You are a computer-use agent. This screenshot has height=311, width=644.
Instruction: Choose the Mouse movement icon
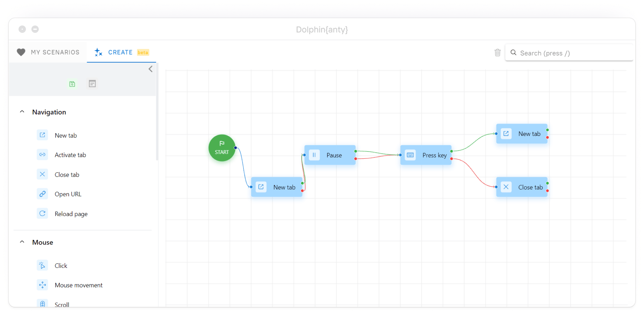[x=42, y=285]
